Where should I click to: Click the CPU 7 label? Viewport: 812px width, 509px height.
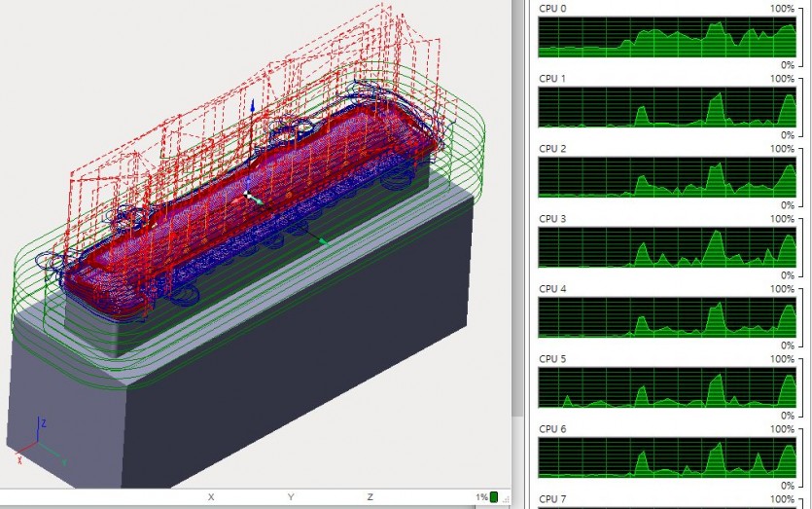point(552,498)
